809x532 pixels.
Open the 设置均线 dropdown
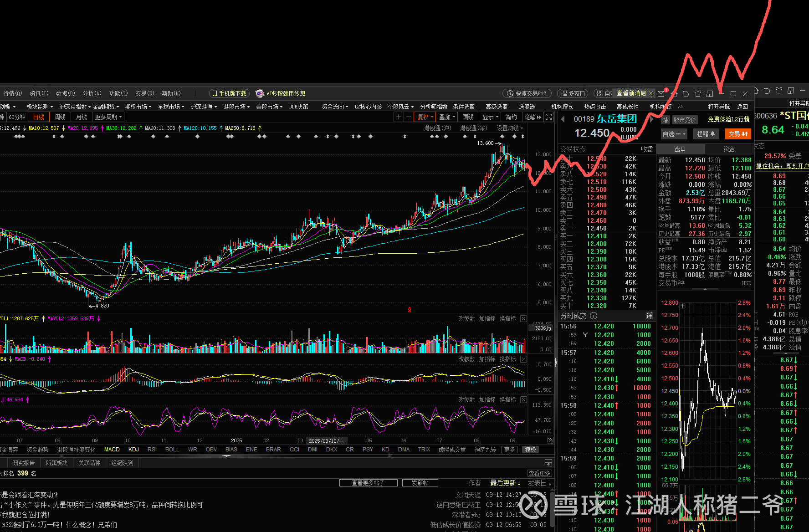tap(510, 128)
